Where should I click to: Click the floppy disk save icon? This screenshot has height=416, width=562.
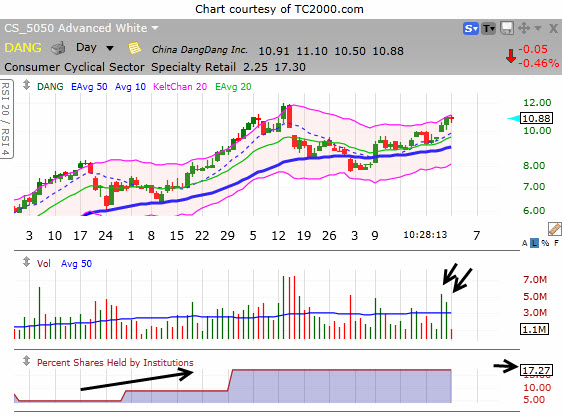507,28
